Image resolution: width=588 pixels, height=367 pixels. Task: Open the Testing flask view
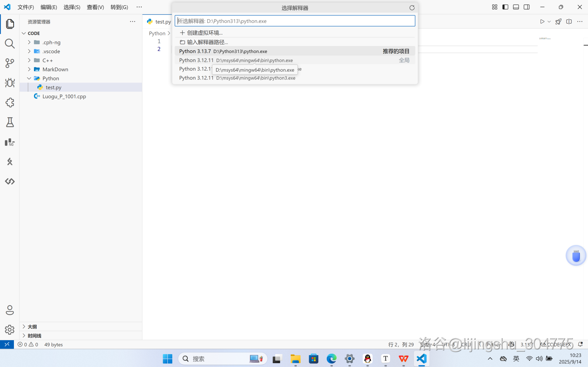10,122
